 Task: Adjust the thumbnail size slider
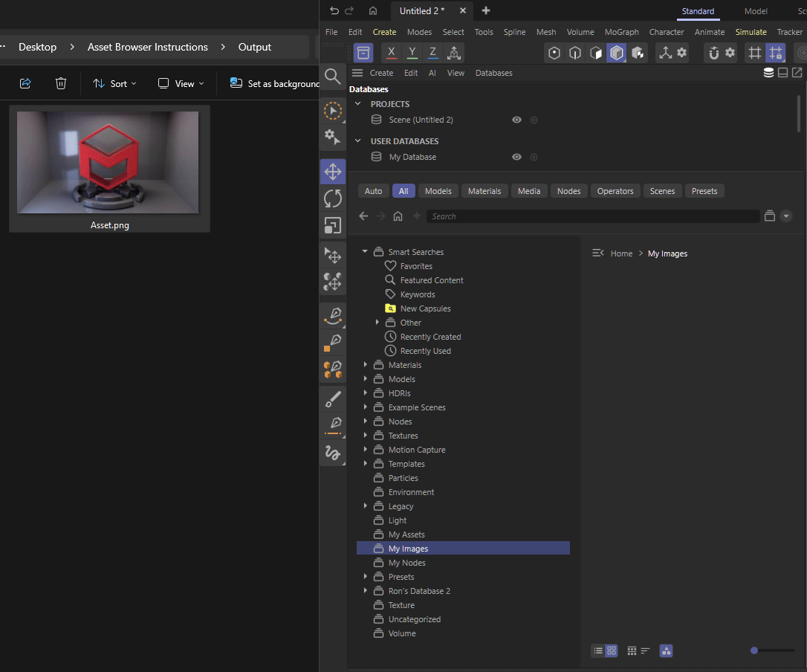pos(754,650)
